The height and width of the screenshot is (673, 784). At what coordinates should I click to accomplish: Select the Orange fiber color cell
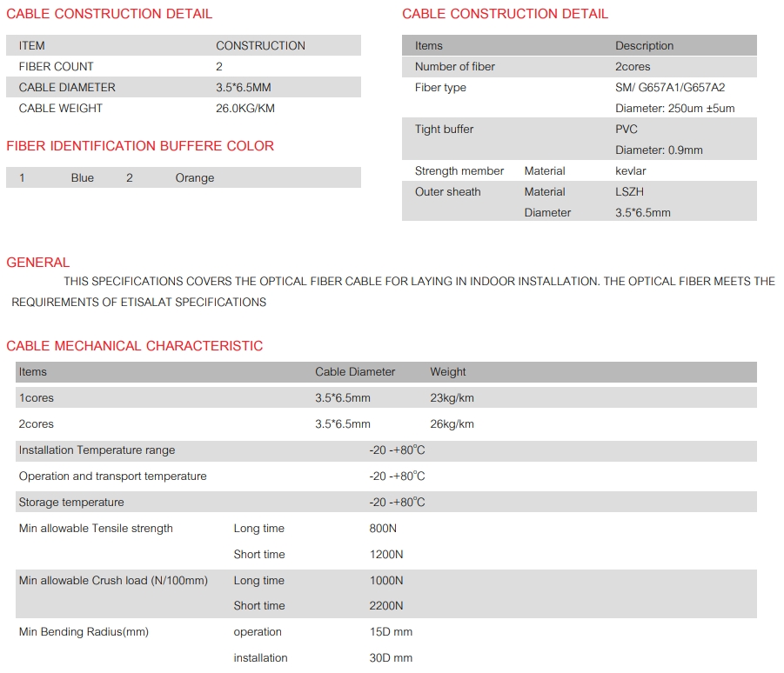[x=194, y=178]
